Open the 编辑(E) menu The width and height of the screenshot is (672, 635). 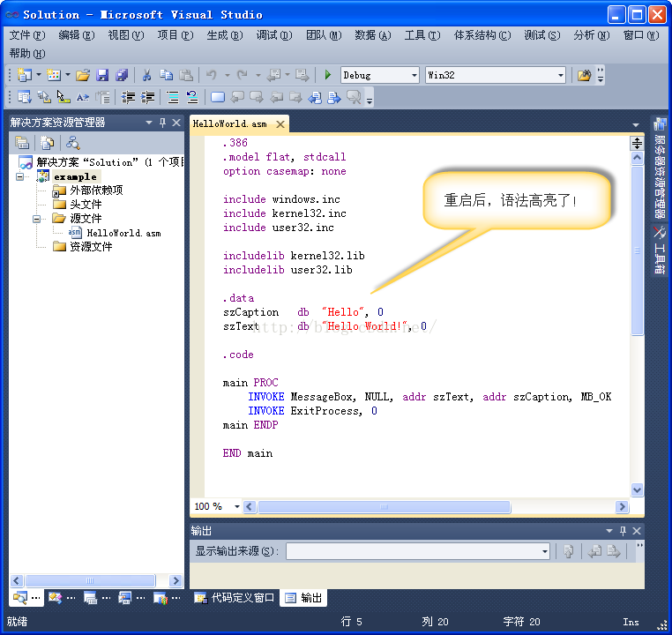point(77,35)
